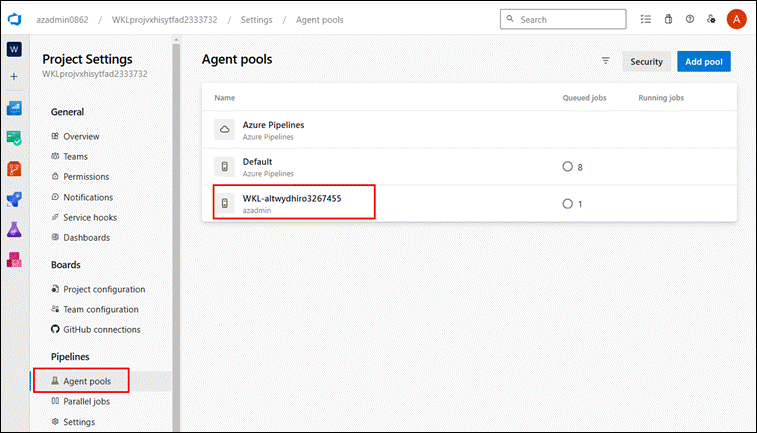Go to azadmin0862 organization breadcrumb
The image size is (757, 433).
[62, 20]
